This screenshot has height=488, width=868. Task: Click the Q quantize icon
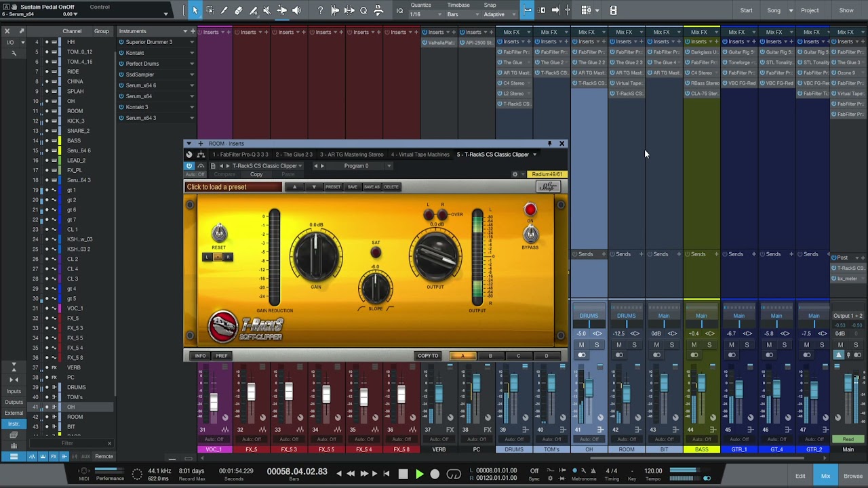coord(363,10)
